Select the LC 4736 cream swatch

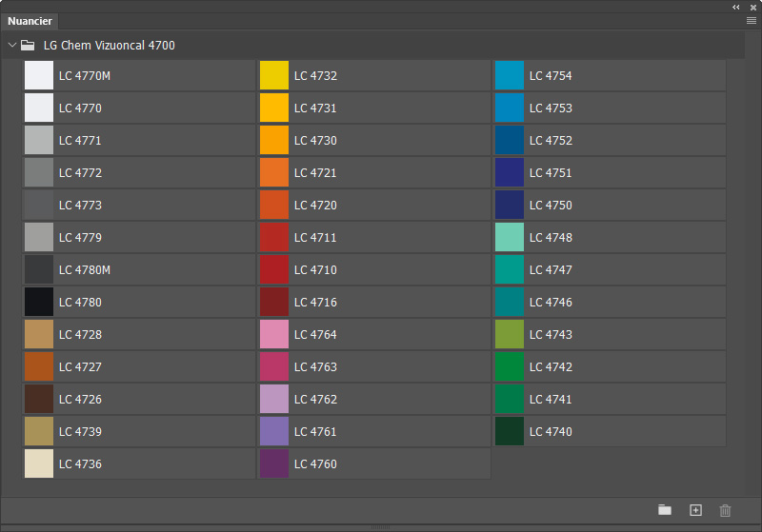(x=39, y=463)
